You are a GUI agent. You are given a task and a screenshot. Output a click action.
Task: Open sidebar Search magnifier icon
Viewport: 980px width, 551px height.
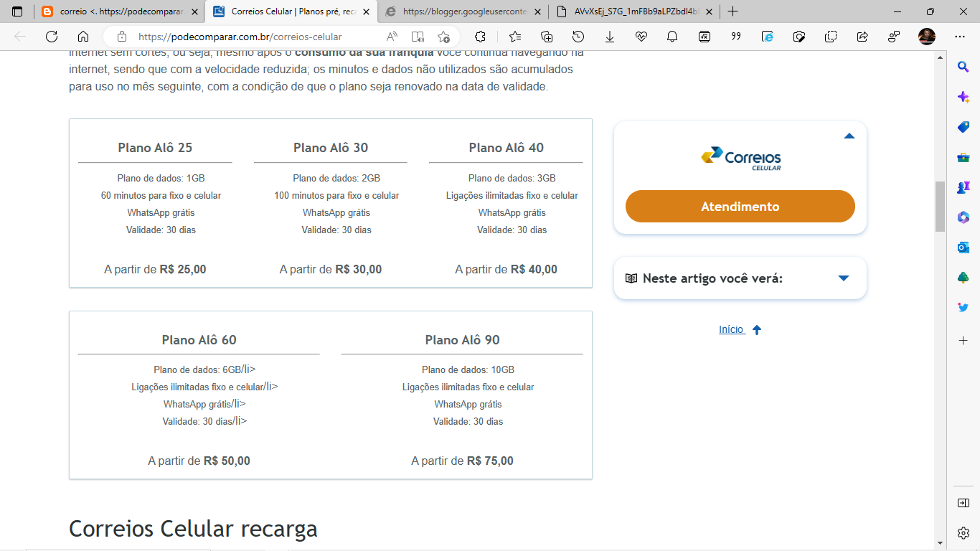coord(963,67)
